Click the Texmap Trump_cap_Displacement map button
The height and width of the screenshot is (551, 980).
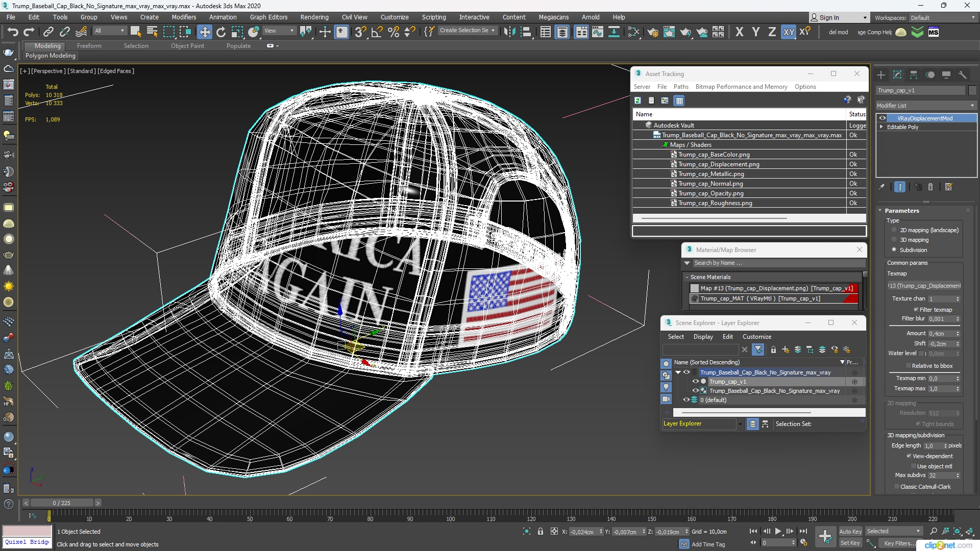924,286
